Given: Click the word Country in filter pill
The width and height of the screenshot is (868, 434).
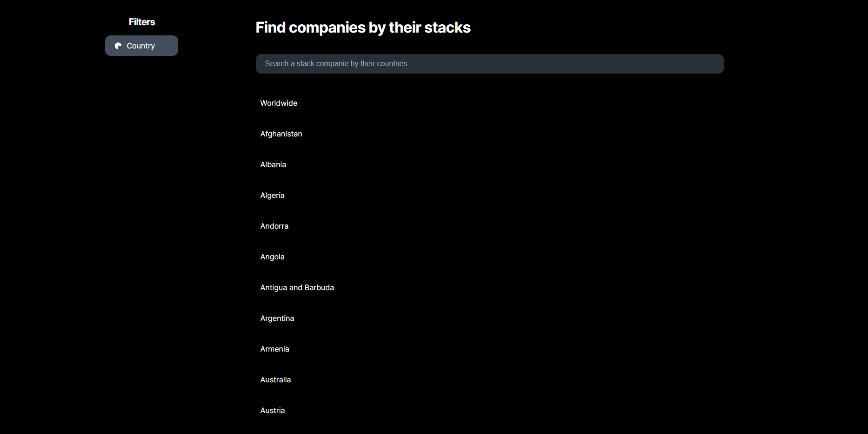Looking at the screenshot, I should 140,46.
